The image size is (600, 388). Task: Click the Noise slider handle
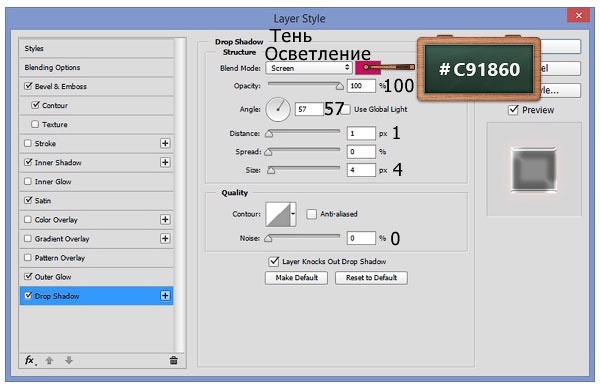[268, 239]
